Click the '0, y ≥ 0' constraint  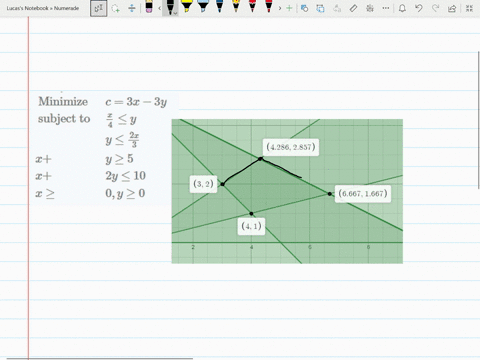coord(125,193)
